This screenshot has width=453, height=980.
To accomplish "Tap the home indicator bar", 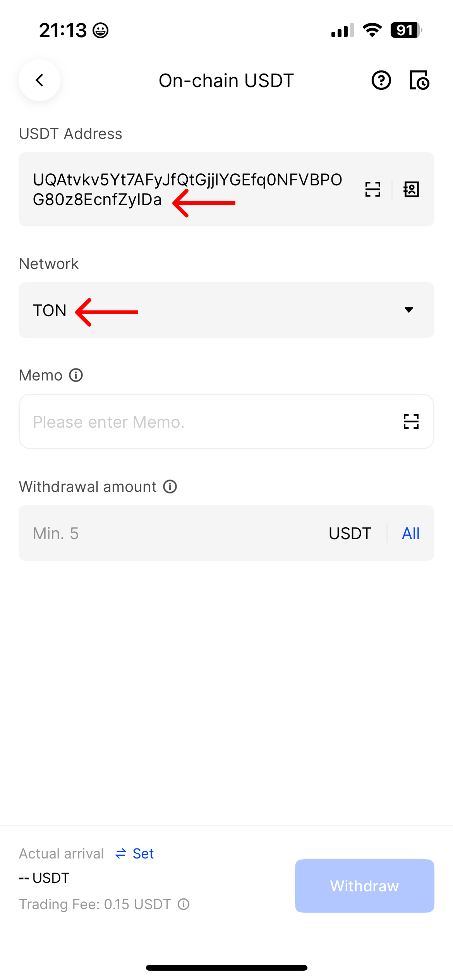I will tap(226, 968).
